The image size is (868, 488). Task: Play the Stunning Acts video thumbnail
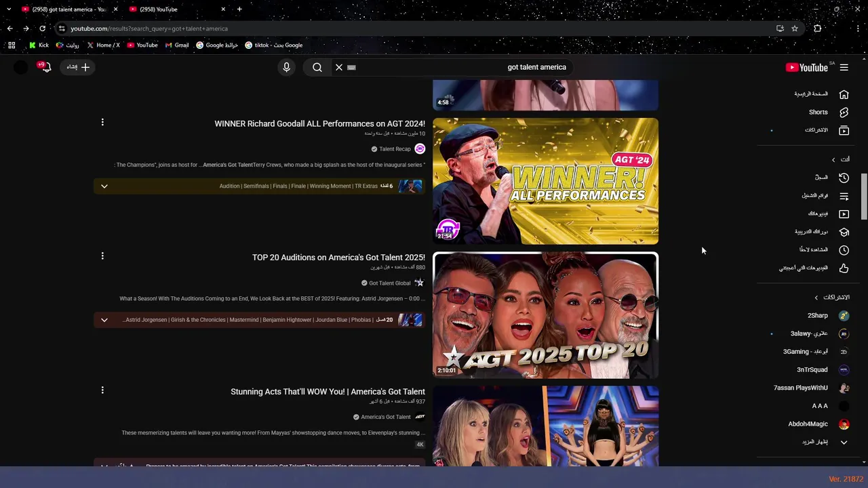click(x=545, y=426)
